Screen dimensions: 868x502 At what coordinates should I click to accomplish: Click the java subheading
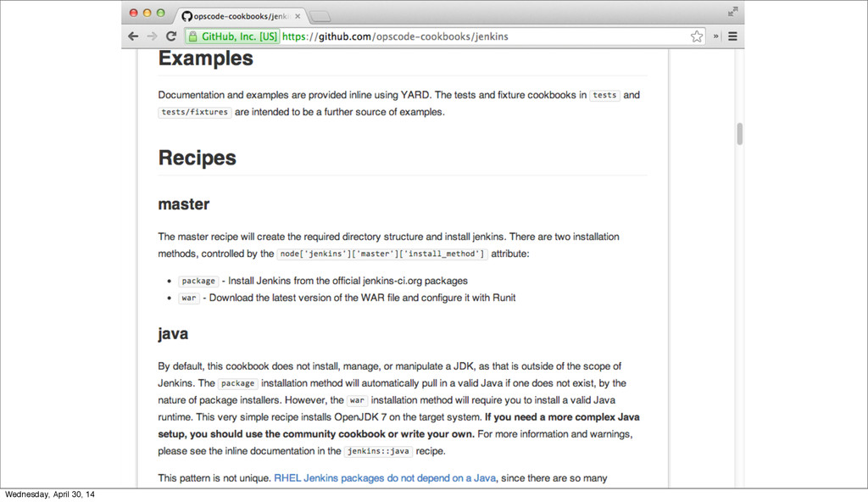tap(173, 334)
